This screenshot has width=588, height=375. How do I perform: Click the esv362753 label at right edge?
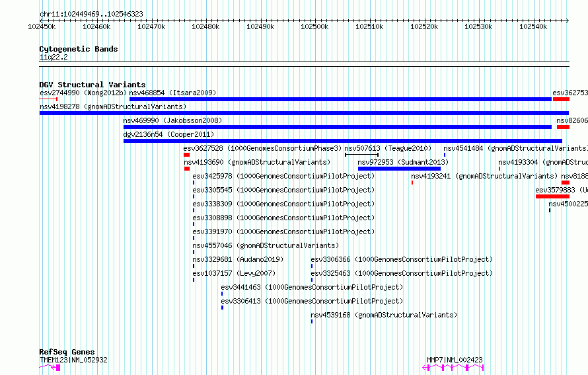[570, 93]
